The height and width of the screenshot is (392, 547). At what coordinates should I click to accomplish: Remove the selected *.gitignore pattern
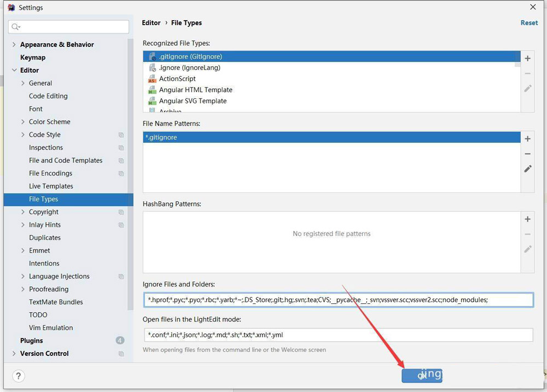(x=527, y=154)
